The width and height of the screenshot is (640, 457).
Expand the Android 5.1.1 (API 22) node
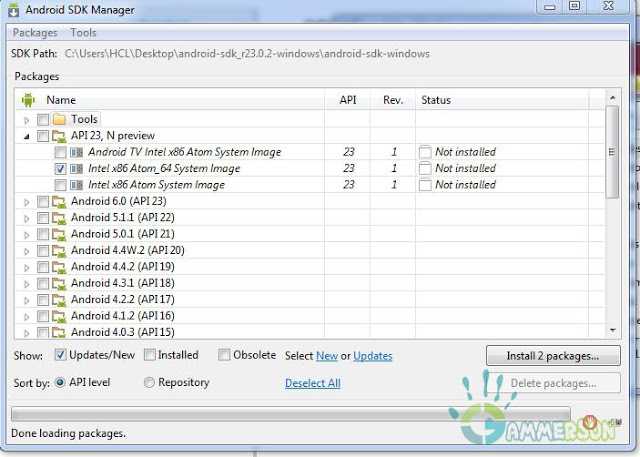(x=27, y=218)
